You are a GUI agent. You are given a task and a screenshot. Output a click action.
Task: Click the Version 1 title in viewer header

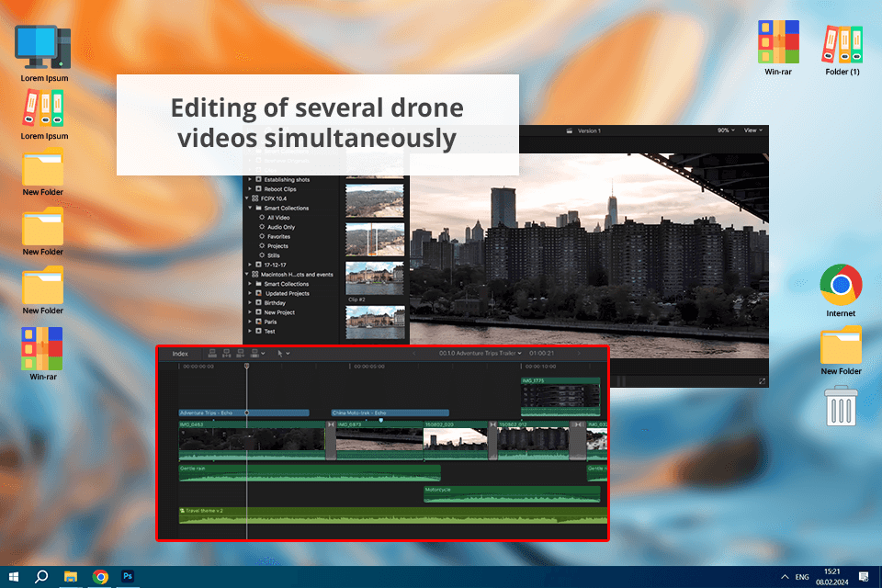[589, 131]
